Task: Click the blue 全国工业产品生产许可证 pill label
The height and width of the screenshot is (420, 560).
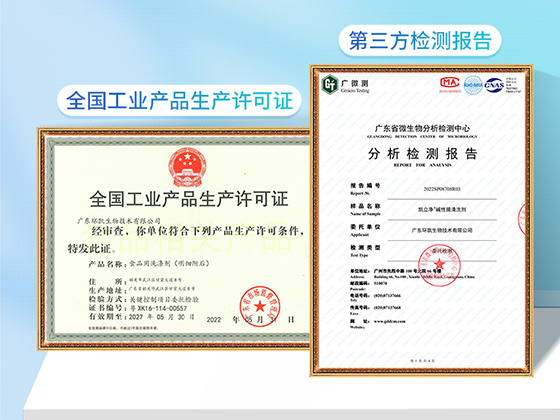Action: (x=179, y=100)
